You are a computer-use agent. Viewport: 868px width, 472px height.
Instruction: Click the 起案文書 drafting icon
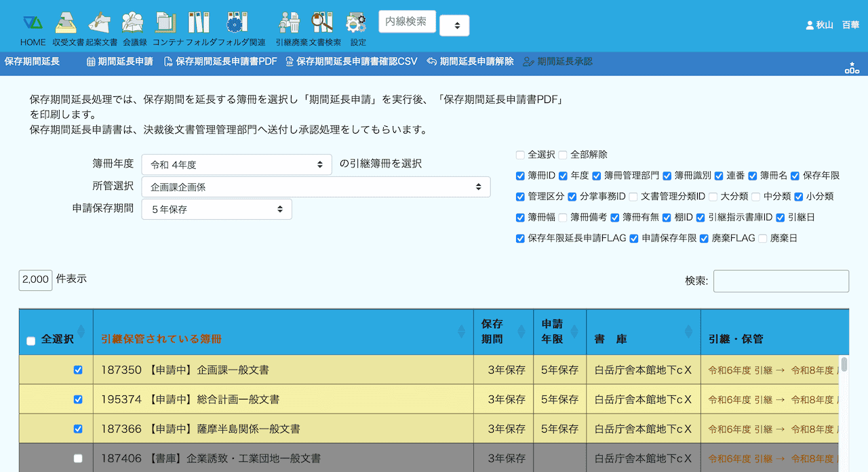click(x=99, y=23)
